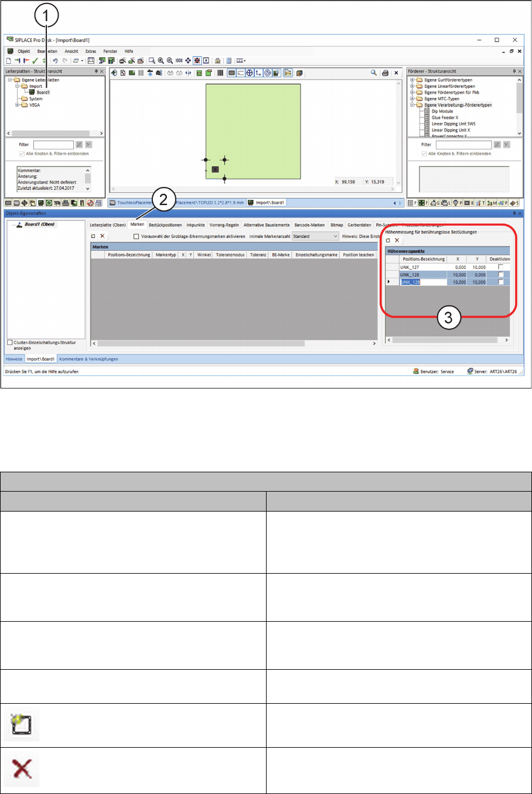Delete selected Höhenmesspunkte entry with X icon
The height and width of the screenshot is (794, 532).
pyautogui.click(x=397, y=240)
